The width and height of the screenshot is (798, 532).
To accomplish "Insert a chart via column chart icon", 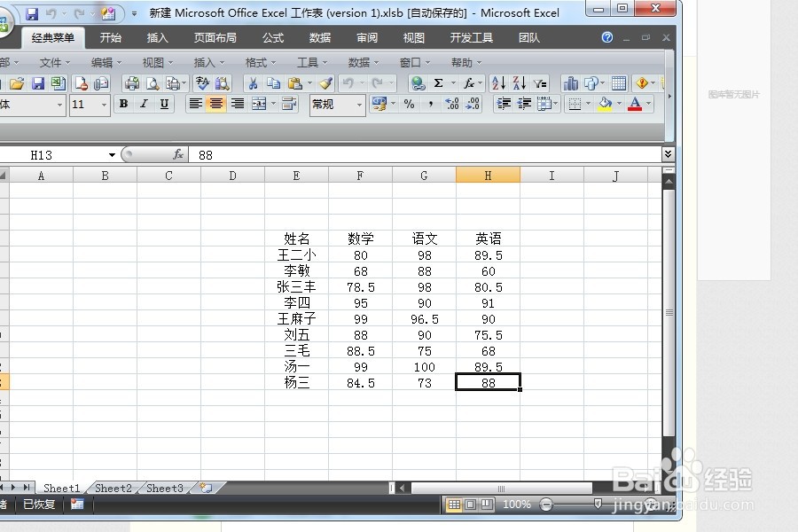I will point(570,83).
